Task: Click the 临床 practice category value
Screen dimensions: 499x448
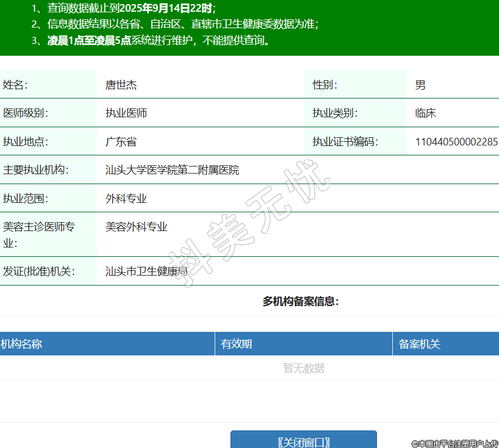Action: tap(425, 113)
